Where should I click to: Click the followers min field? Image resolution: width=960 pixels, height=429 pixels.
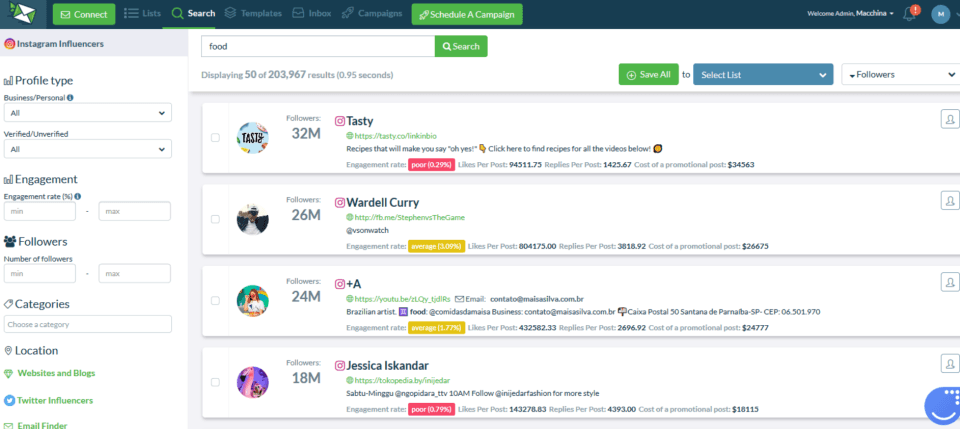(x=40, y=274)
